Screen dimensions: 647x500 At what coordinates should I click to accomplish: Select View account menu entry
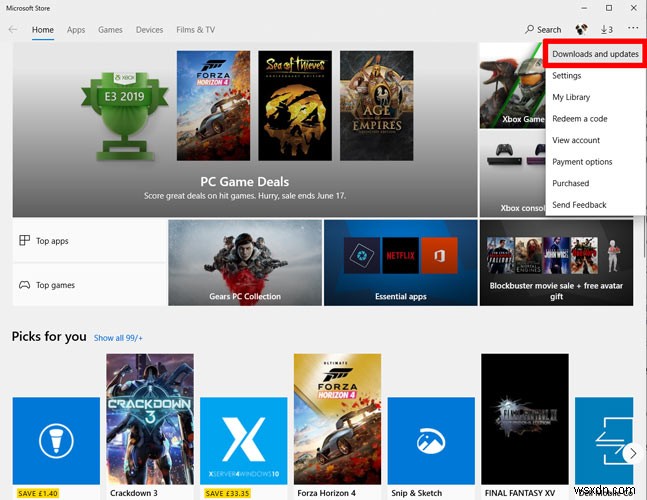tap(595, 140)
